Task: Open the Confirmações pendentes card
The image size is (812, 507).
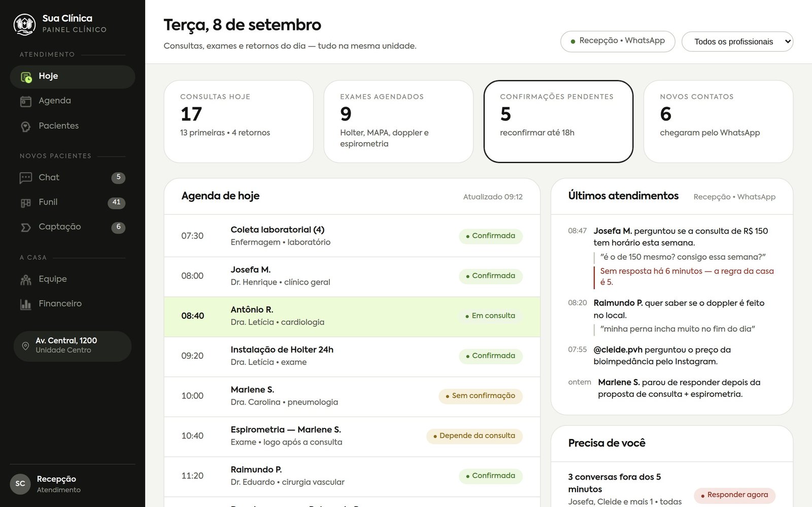Action: tap(558, 121)
